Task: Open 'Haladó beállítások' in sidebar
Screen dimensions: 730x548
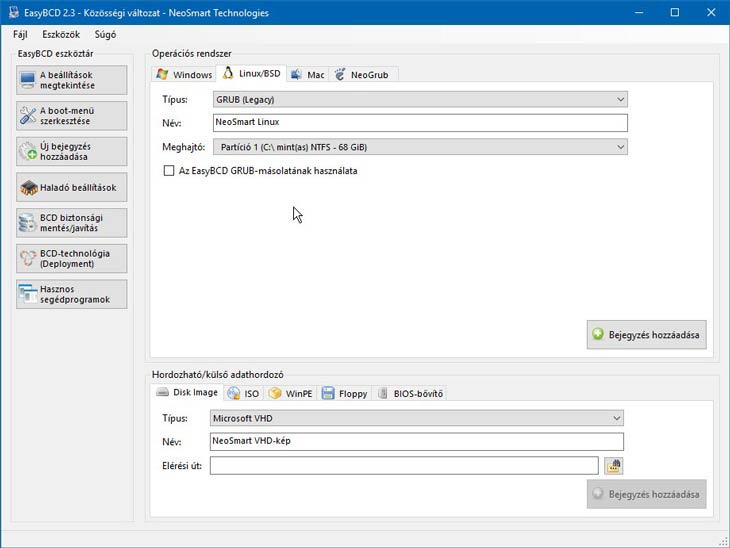Action: click(72, 187)
